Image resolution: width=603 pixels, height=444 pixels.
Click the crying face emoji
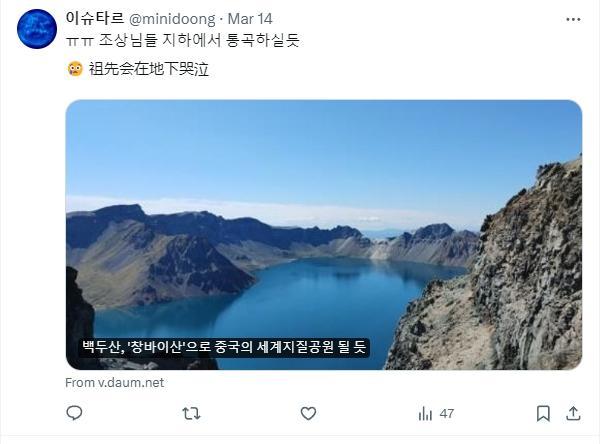75,69
